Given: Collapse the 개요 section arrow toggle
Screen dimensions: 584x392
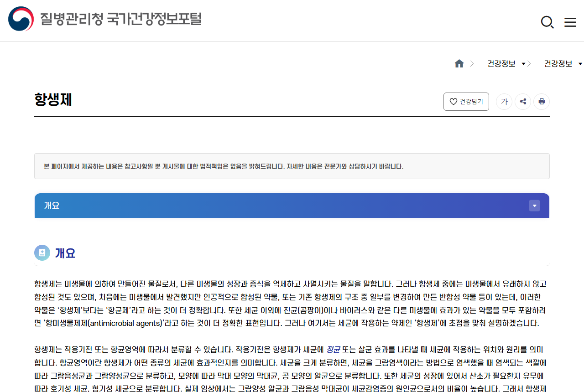Looking at the screenshot, I should click(534, 206).
